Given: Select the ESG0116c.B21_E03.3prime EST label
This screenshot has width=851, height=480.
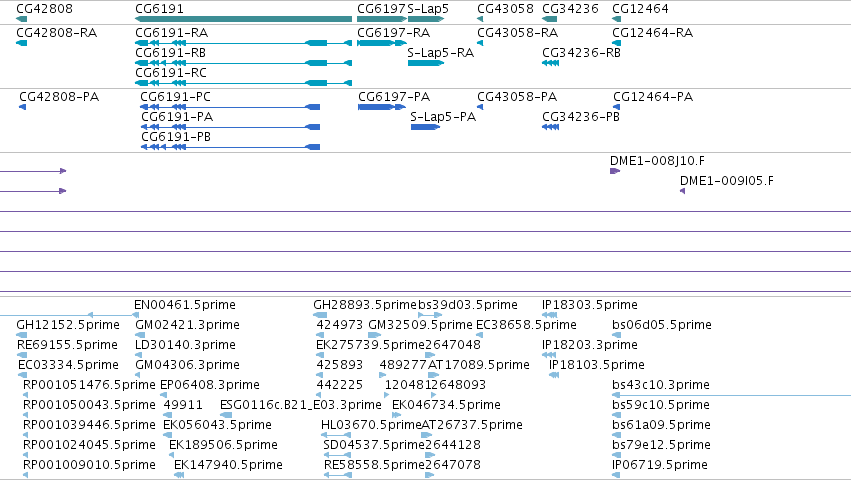Looking at the screenshot, I should pyautogui.click(x=301, y=405).
